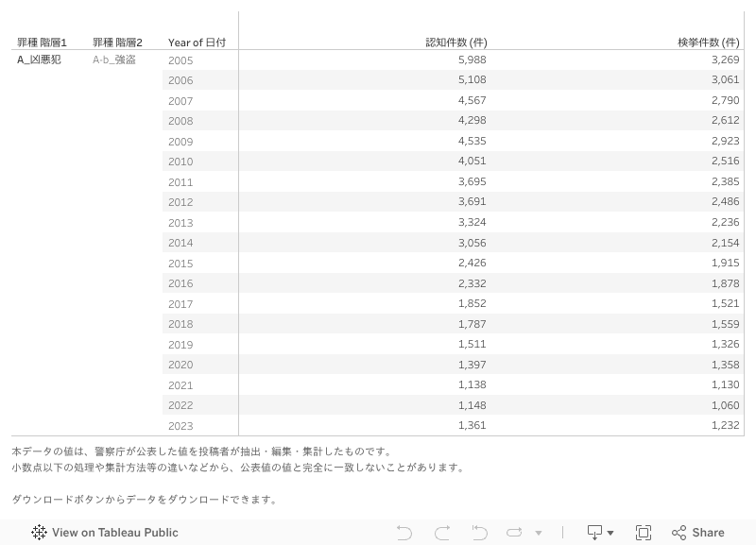The image size is (756, 545).
Task: Click the 認知件数 (件) column header
Action: (456, 43)
